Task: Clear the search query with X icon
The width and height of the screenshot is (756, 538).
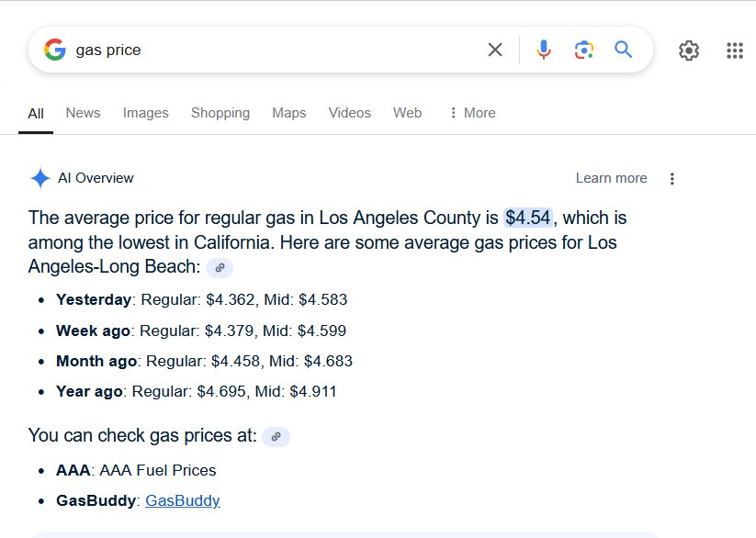Action: [495, 50]
